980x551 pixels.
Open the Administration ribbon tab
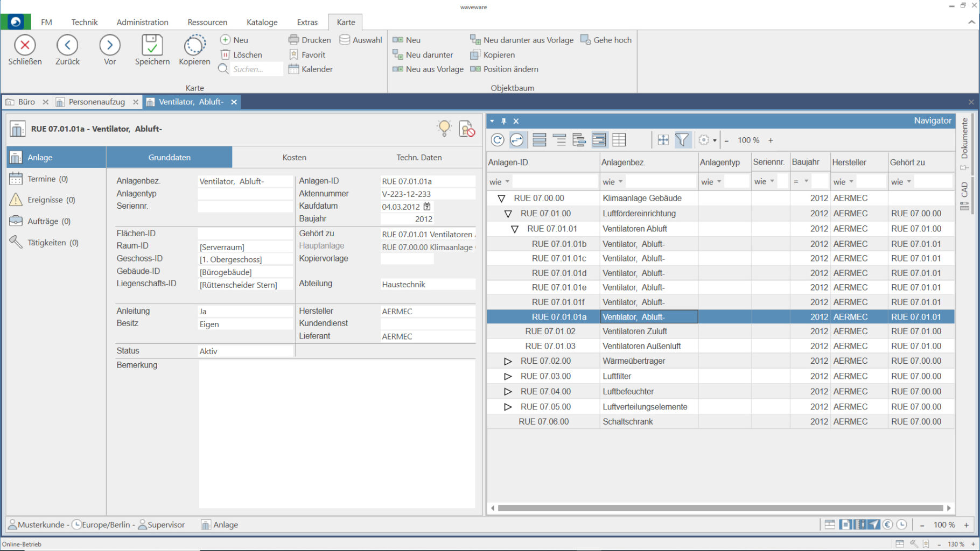[x=142, y=22]
